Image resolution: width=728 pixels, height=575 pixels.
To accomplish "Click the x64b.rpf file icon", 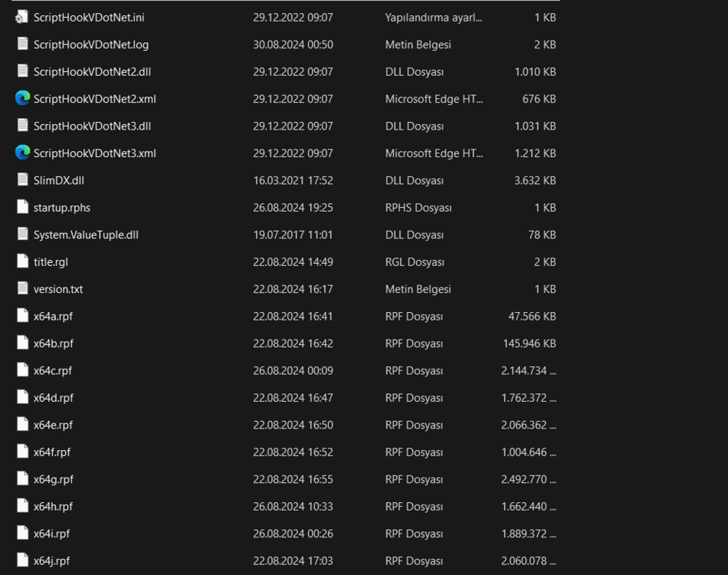I will coord(22,343).
